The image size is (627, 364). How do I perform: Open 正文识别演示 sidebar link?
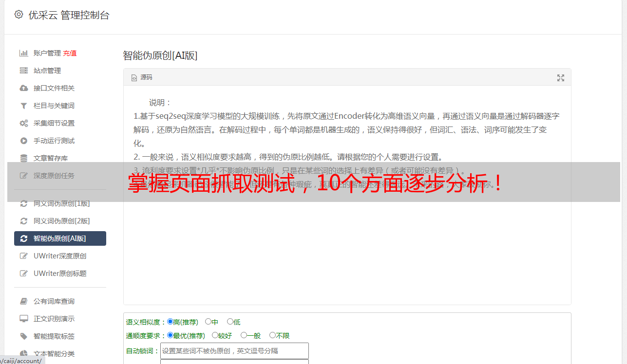[x=54, y=319]
